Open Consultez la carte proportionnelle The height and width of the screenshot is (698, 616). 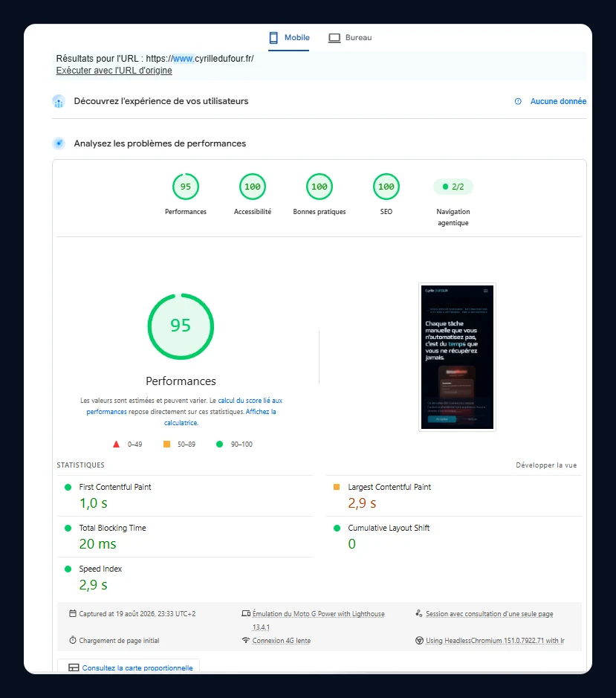[x=129, y=666]
